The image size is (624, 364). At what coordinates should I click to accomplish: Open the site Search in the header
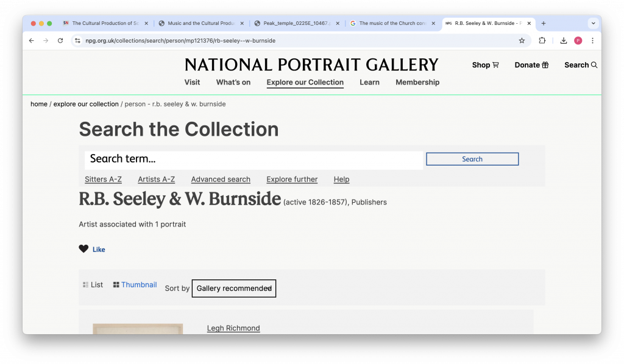coord(581,65)
